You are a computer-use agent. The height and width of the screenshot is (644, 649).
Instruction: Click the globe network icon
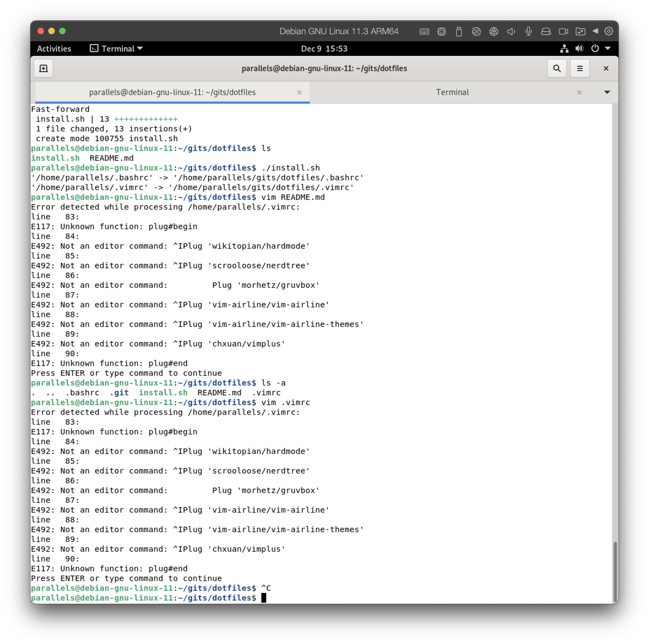click(x=494, y=31)
